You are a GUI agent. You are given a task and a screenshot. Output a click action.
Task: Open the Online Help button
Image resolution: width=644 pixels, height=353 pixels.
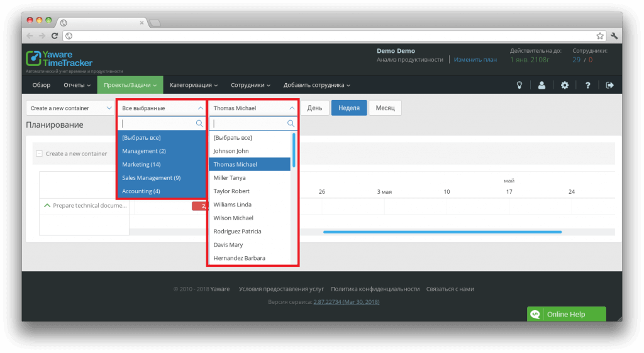tap(567, 315)
